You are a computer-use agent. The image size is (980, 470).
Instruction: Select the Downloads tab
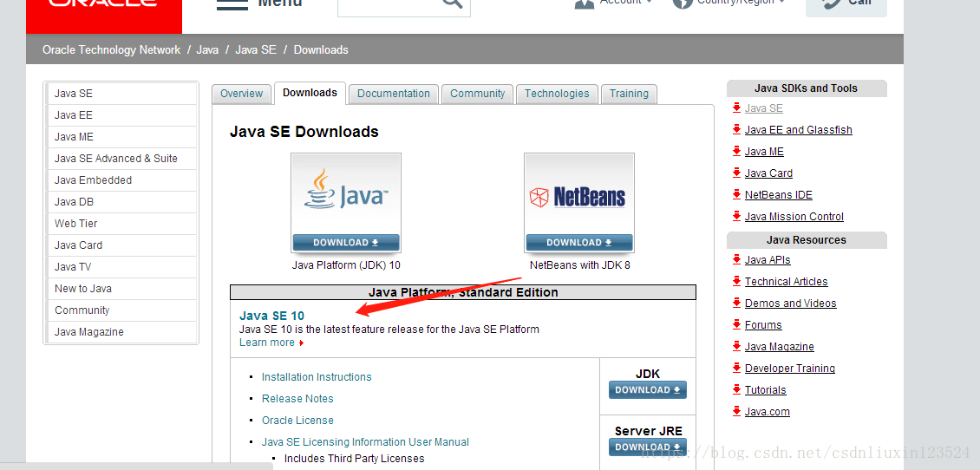click(310, 93)
